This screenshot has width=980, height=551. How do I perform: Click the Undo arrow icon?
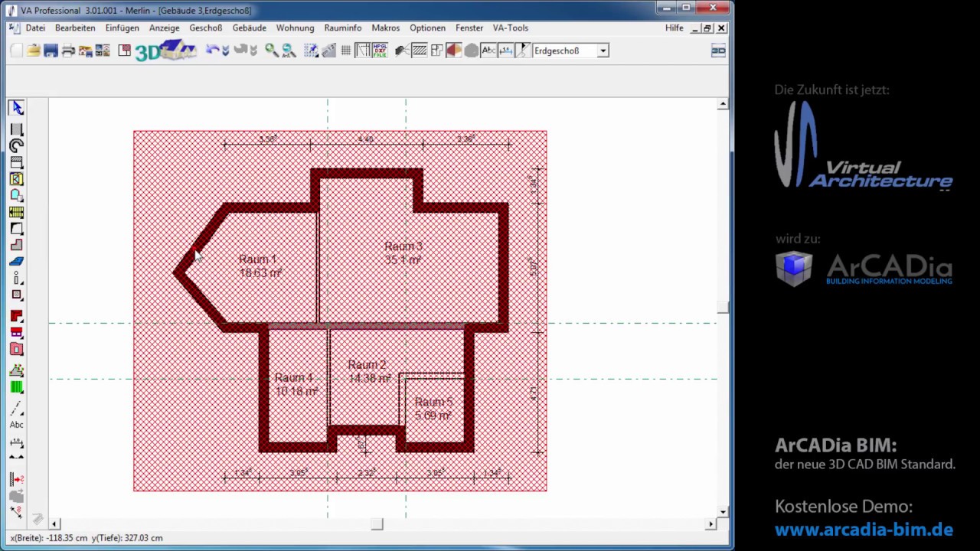(212, 51)
